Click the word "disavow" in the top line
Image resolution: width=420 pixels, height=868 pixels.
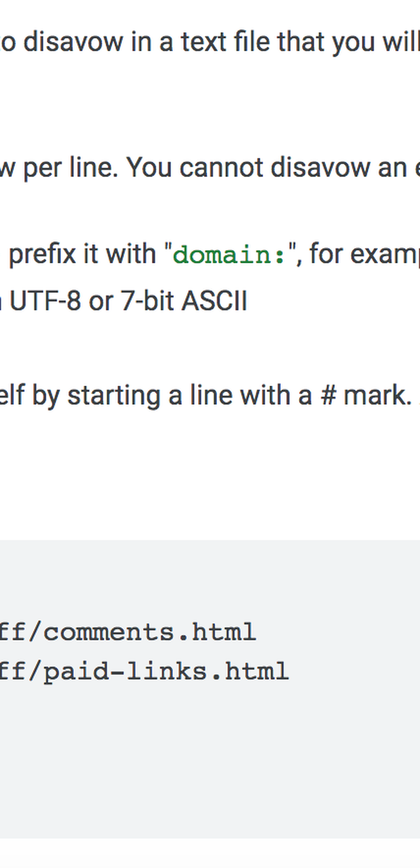tap(65, 42)
